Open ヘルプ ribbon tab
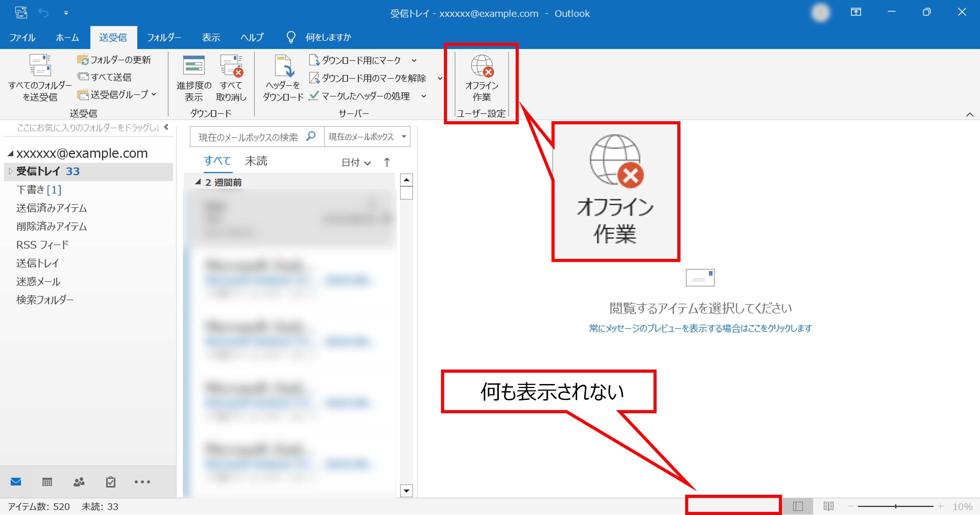This screenshot has width=980, height=515. coord(252,37)
